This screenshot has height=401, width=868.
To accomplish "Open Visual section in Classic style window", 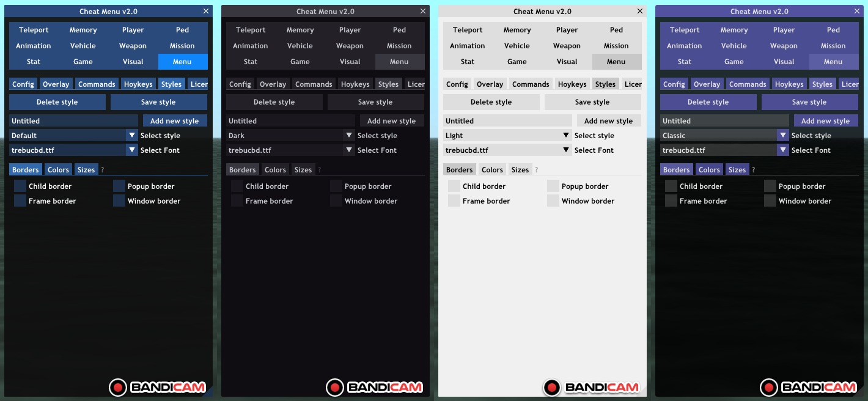I will (x=784, y=61).
